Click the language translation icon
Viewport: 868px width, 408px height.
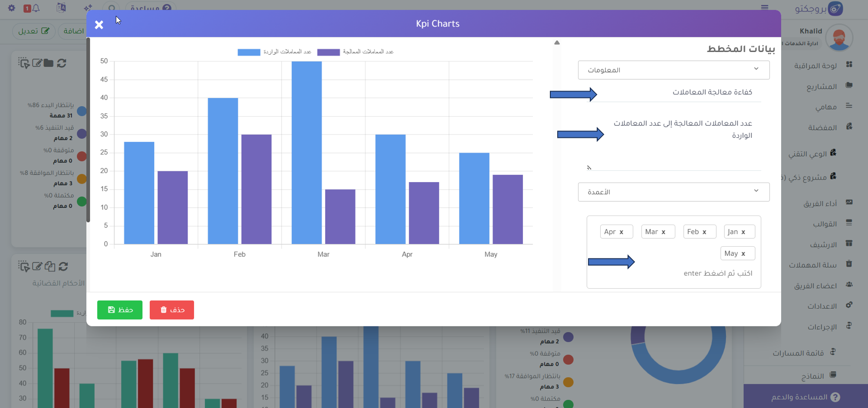(61, 8)
